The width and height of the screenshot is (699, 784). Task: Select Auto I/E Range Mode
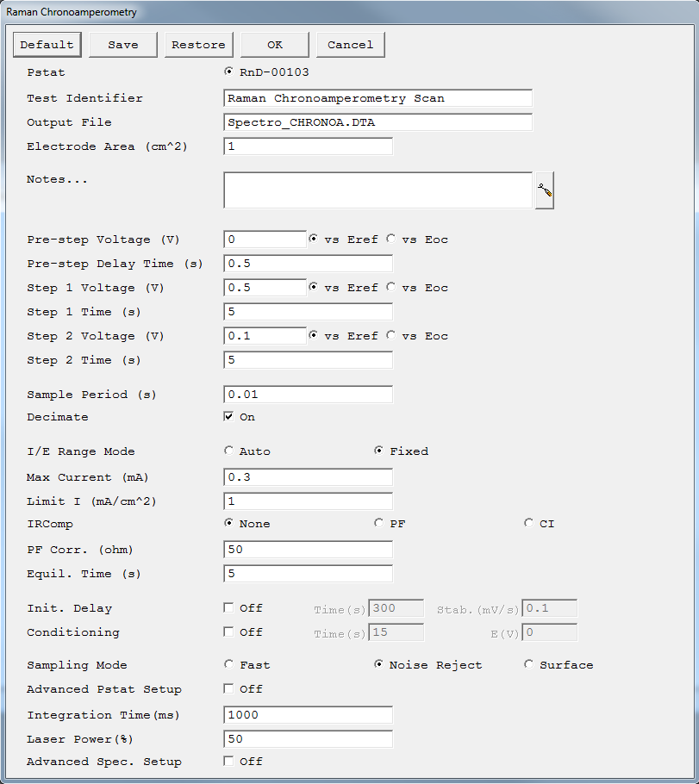click(228, 451)
